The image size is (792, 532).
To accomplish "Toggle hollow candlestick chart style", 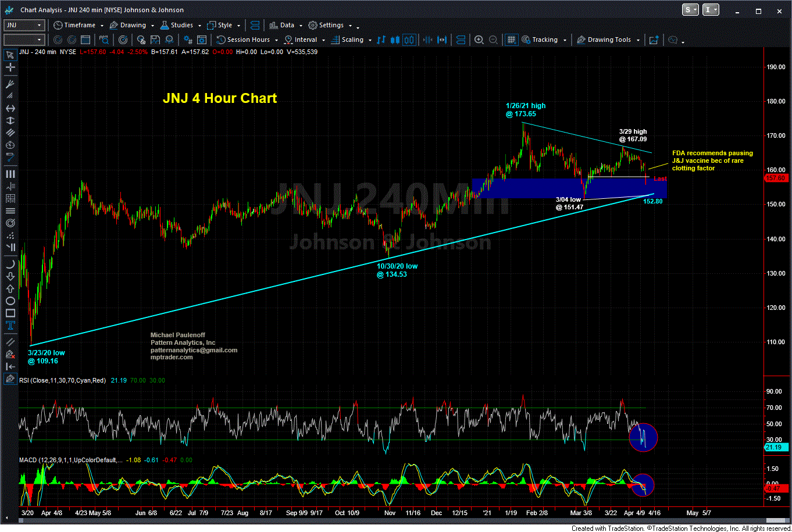I will click(409, 40).
